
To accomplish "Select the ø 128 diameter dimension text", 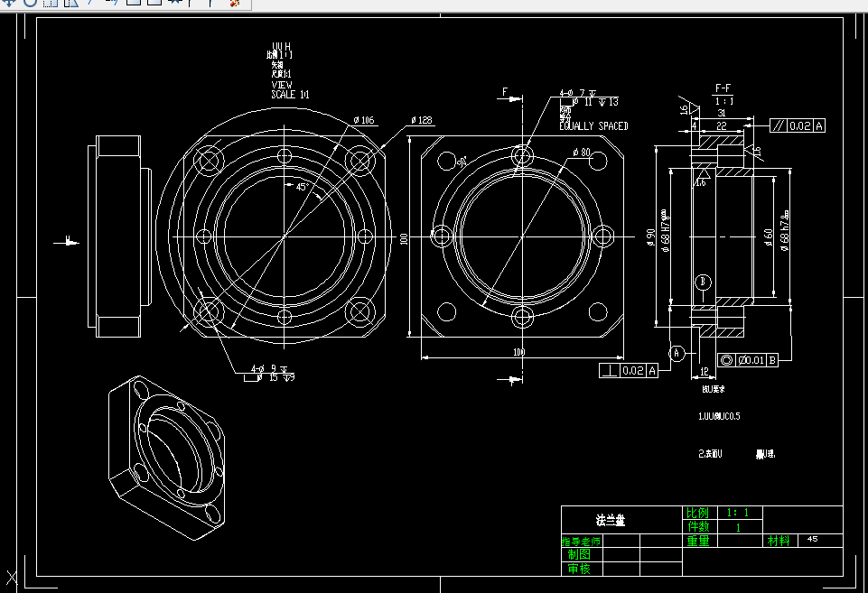I will click(422, 120).
